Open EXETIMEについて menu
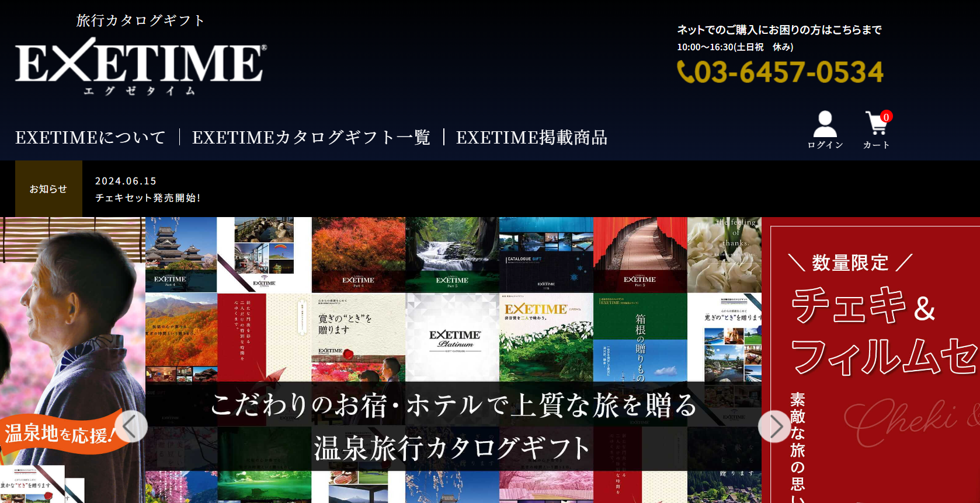Image resolution: width=980 pixels, height=503 pixels. click(91, 138)
